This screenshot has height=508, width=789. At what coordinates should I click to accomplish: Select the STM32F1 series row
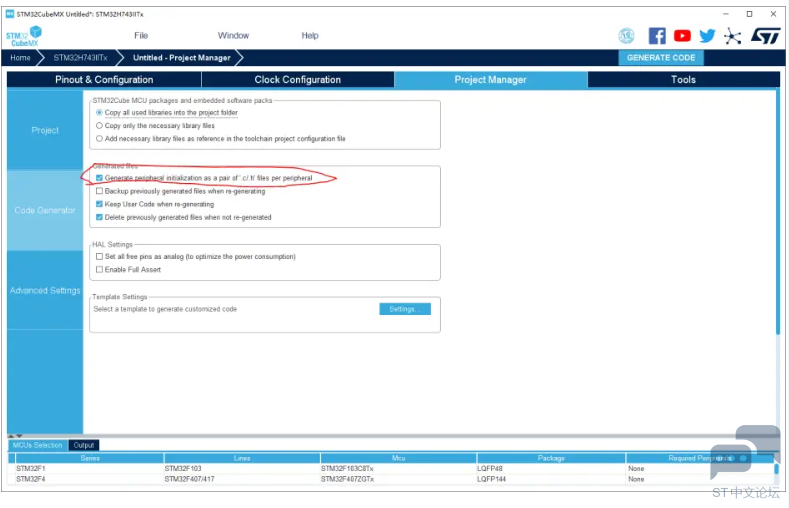(x=390, y=468)
